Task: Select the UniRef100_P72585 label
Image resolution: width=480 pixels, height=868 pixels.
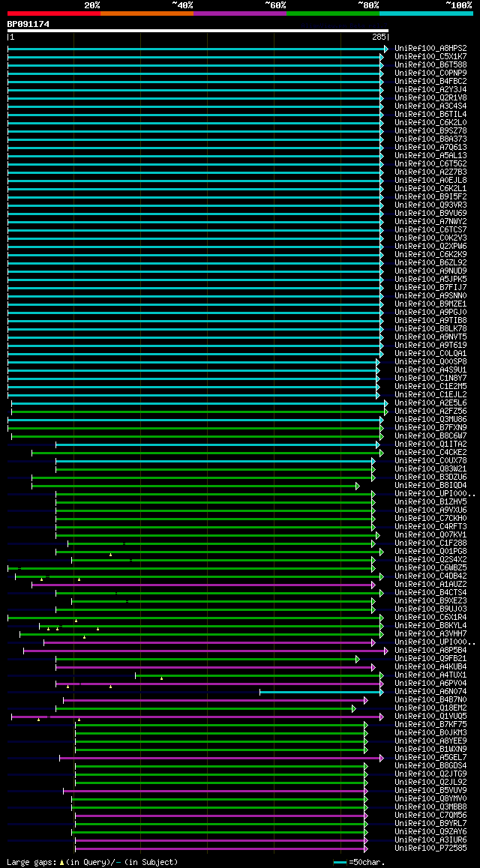Action: point(430,848)
